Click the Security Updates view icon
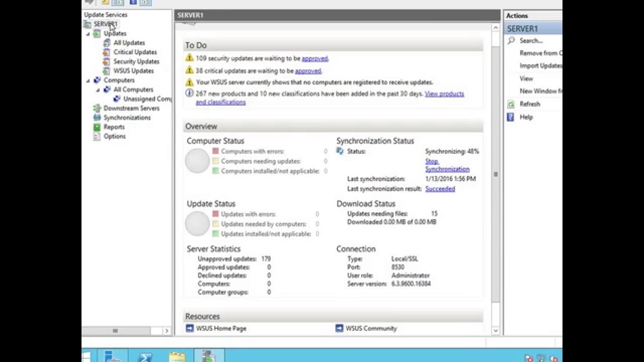The image size is (644, 362). [107, 61]
